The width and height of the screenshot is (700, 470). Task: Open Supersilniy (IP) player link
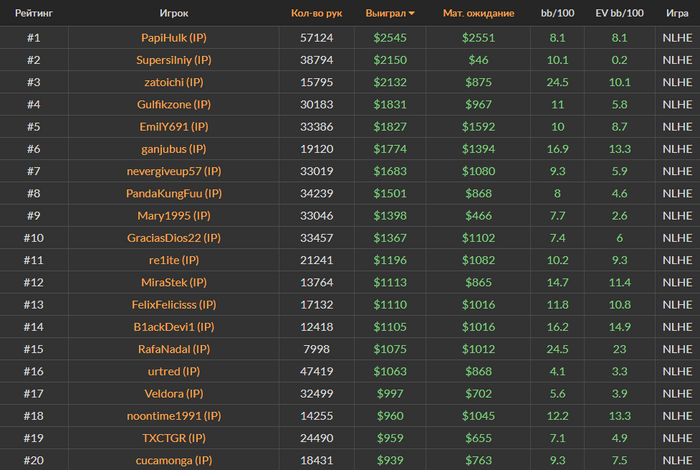174,60
